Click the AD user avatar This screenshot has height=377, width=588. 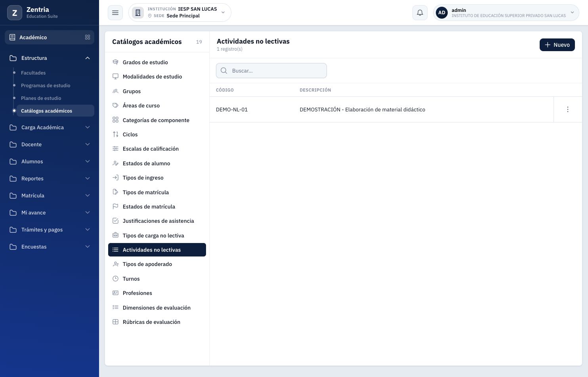442,13
